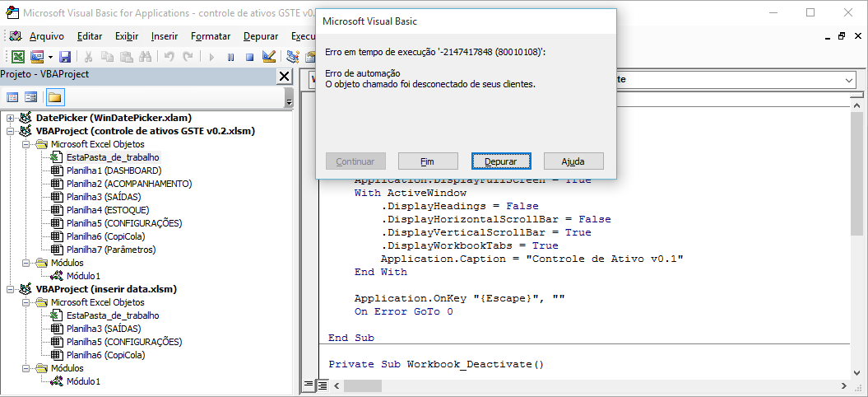This screenshot has width=868, height=397.
Task: Switch to Full Module View at code pane bottom
Action: 323,385
